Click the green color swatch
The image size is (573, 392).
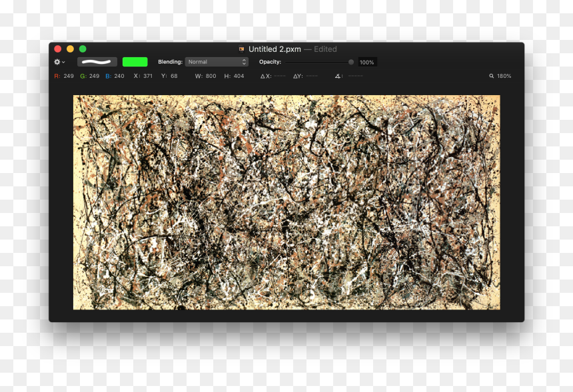click(135, 62)
